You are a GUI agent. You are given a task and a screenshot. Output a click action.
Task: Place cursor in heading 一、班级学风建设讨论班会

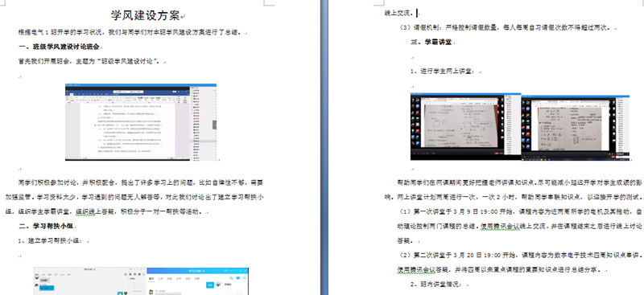pos(59,47)
